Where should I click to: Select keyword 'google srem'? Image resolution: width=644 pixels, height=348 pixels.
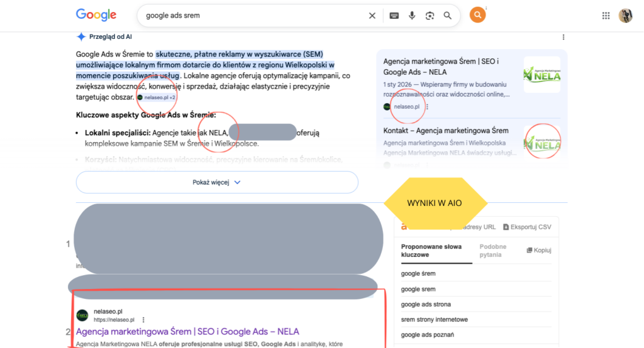[x=418, y=289]
